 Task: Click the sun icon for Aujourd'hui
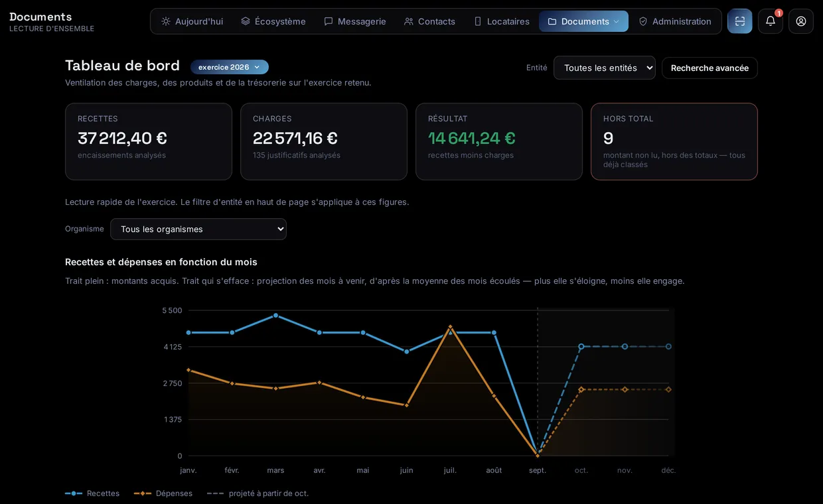coord(166,21)
